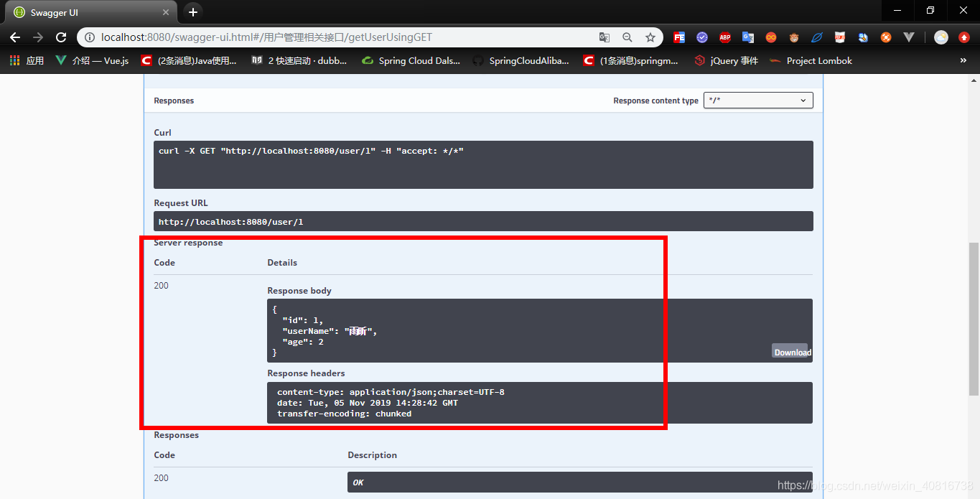The image size is (980, 499).
Task: Click the content-type response header line
Action: tap(391, 392)
